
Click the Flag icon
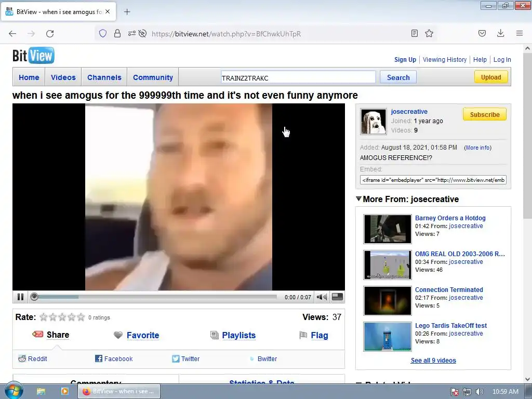(x=303, y=335)
